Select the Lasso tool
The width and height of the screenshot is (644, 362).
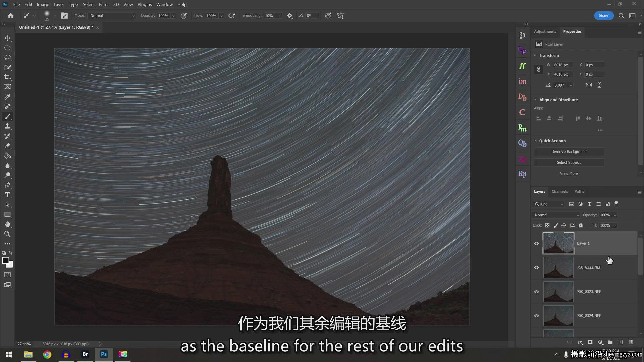tap(7, 58)
